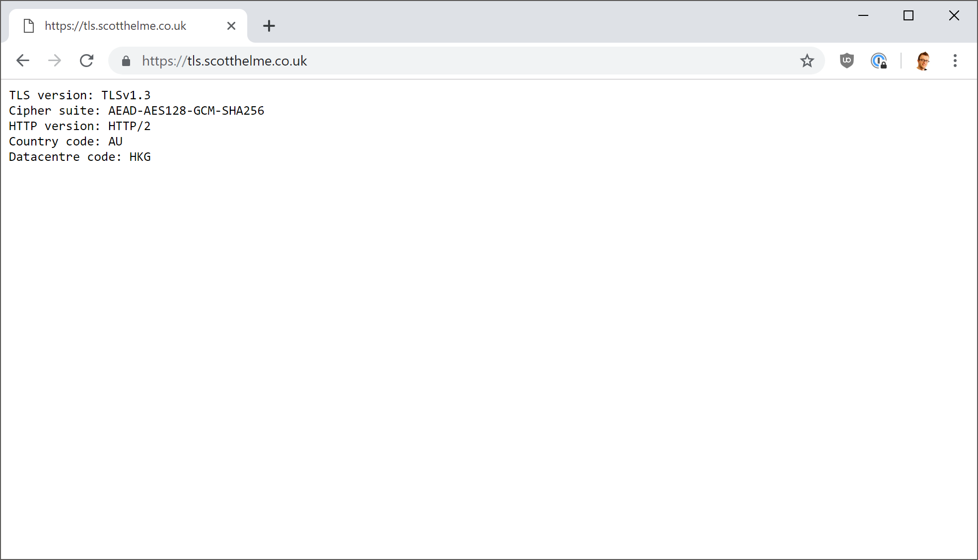Viewport: 978px width, 560px height.
Task: Click the TLS version text line
Action: [x=79, y=95]
